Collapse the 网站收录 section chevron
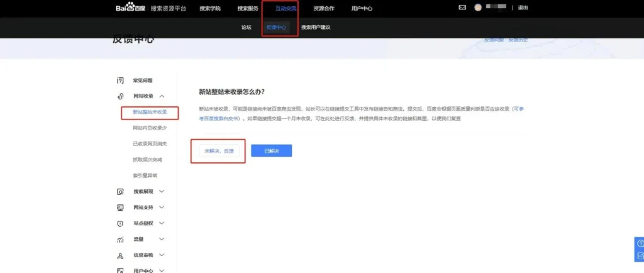644x273 pixels. [162, 96]
